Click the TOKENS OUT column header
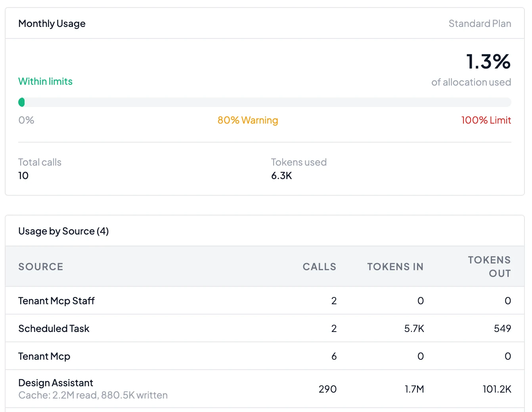This screenshot has height=412, width=532. (x=489, y=267)
